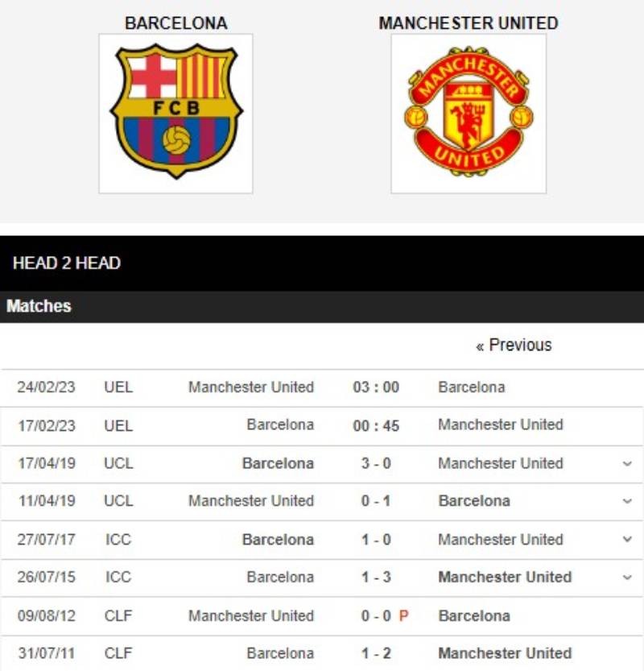This screenshot has height=671, width=644.
Task: Expand the 17/04/19 UCL match row
Action: pyautogui.click(x=628, y=464)
